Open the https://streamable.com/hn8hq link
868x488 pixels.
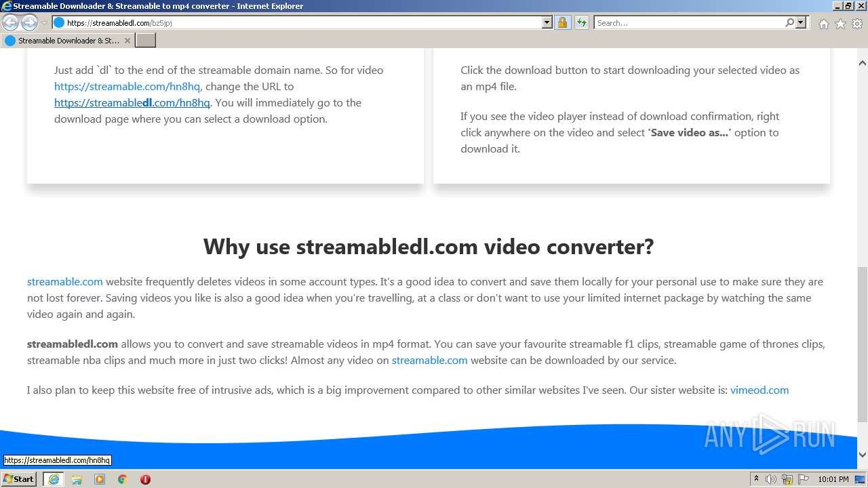[x=127, y=86]
